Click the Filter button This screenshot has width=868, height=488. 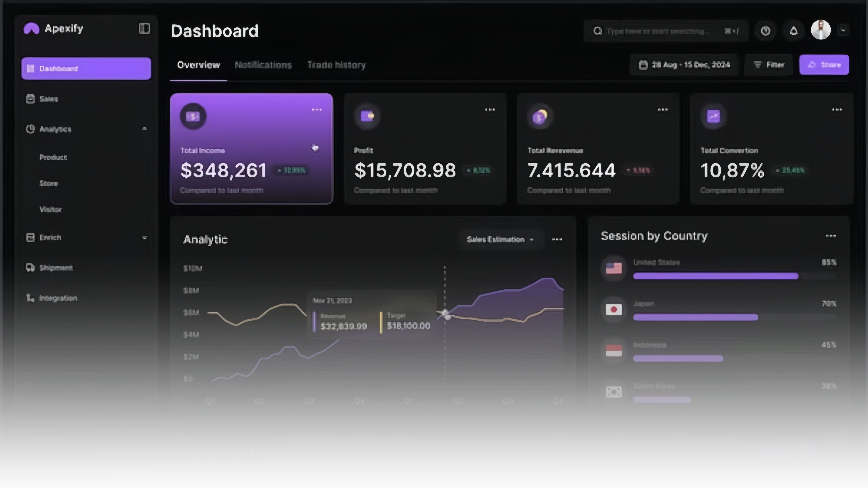768,65
